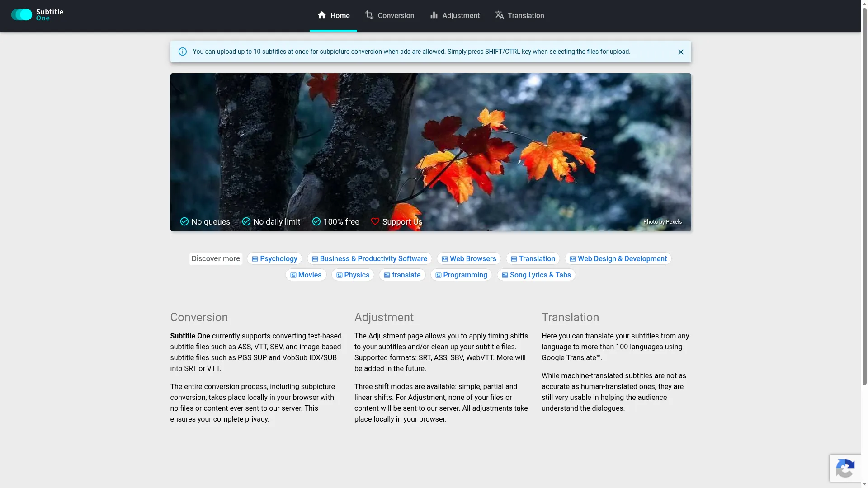
Task: Click the Discover more label
Action: click(216, 258)
